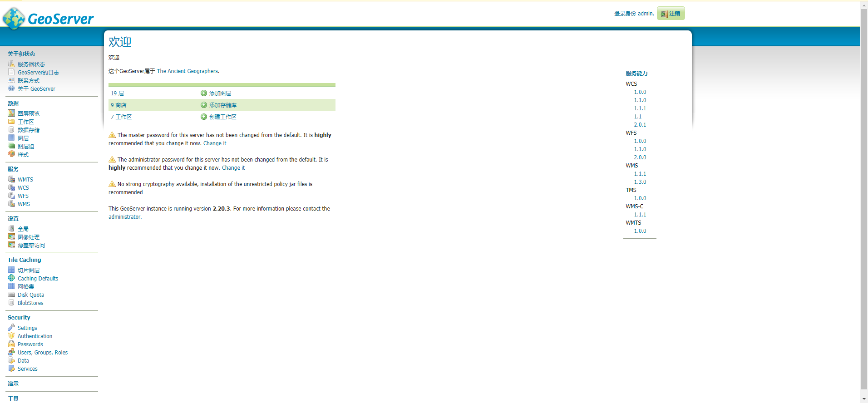Image resolution: width=868 pixels, height=403 pixels.
Task: Open the 7 工作区 workspaces link
Action: coord(121,117)
